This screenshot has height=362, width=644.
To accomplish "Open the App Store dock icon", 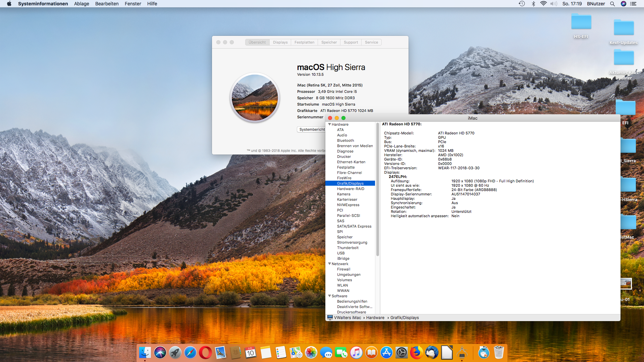I will [x=386, y=353].
